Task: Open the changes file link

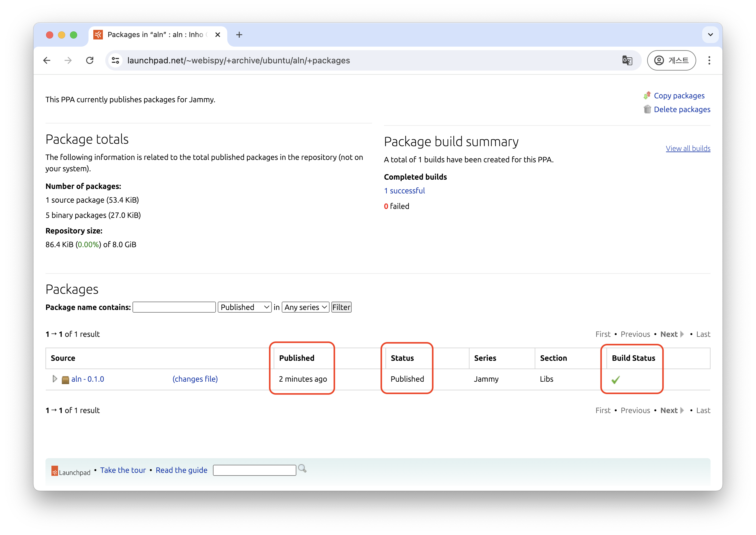Action: pyautogui.click(x=195, y=379)
